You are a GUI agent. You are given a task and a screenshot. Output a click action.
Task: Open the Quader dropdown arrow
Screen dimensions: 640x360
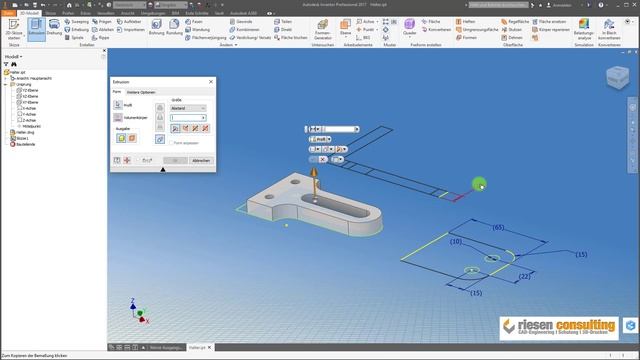click(x=409, y=37)
